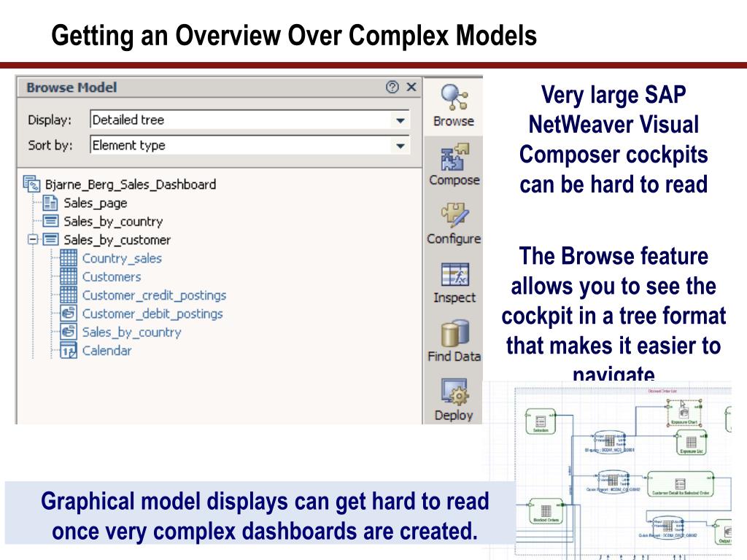Open the Configure task panel icon
The width and height of the screenshot is (747, 560).
click(x=454, y=215)
